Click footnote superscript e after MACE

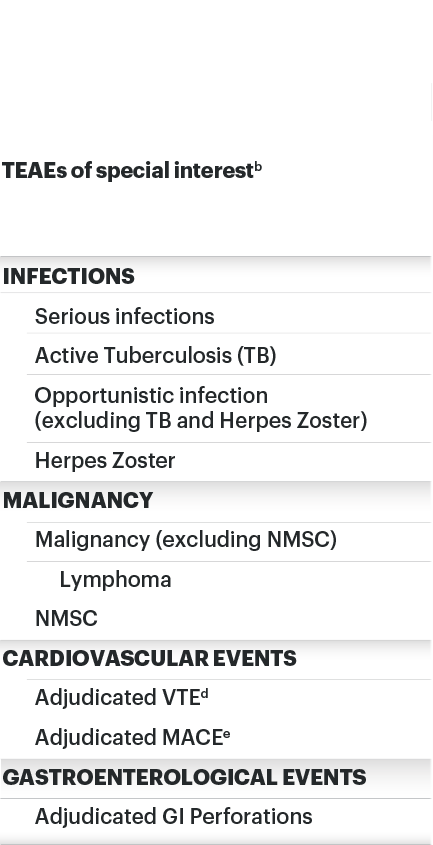(226, 733)
